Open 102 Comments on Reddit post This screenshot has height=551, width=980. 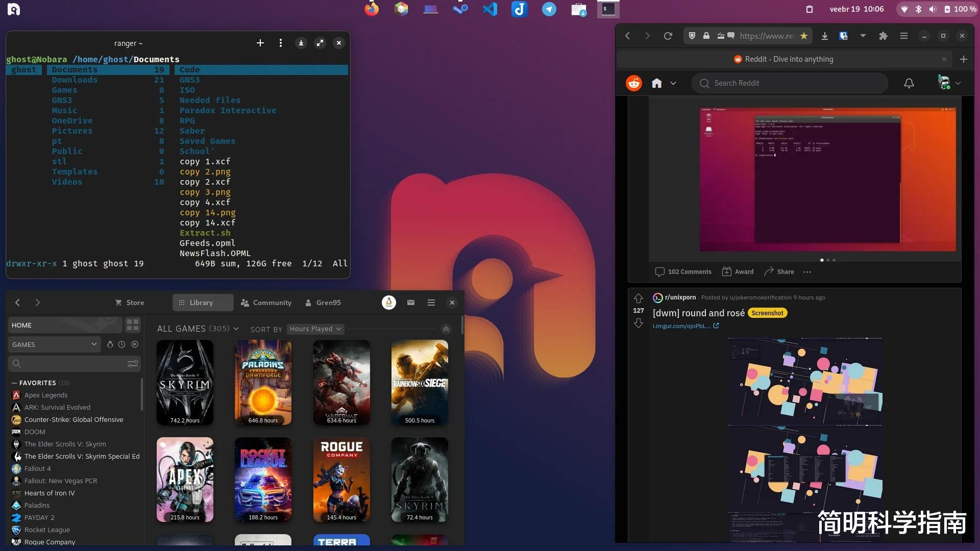pos(683,272)
